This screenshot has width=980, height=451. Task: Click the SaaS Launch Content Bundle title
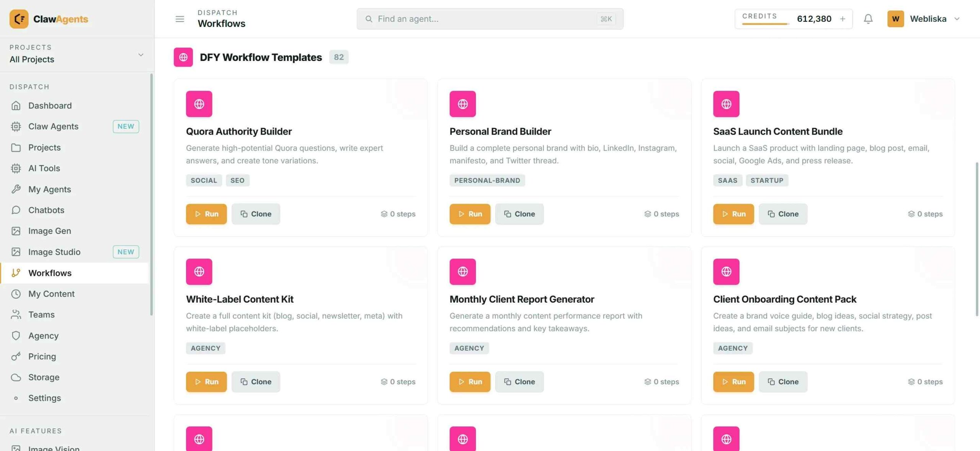[x=777, y=131]
